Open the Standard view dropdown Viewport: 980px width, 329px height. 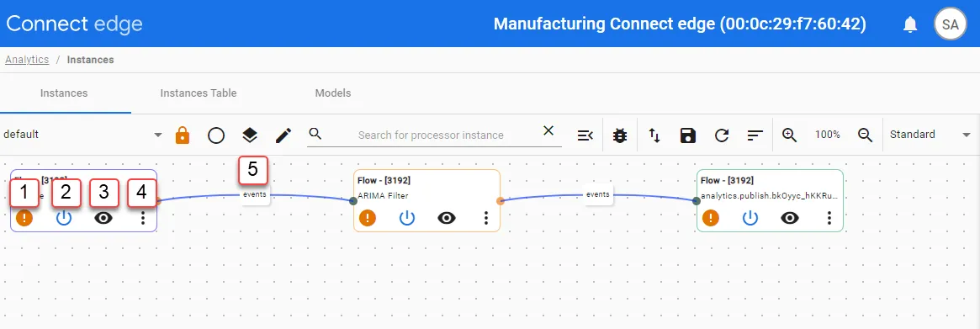tap(930, 135)
